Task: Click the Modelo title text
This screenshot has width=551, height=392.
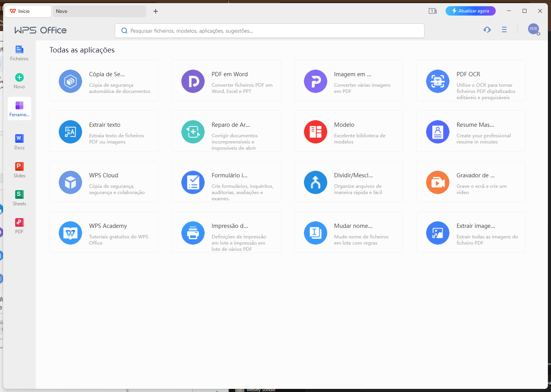Action: tap(344, 125)
